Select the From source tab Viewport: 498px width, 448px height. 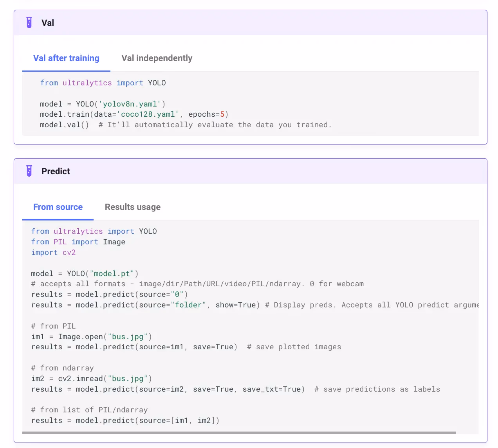pos(58,207)
